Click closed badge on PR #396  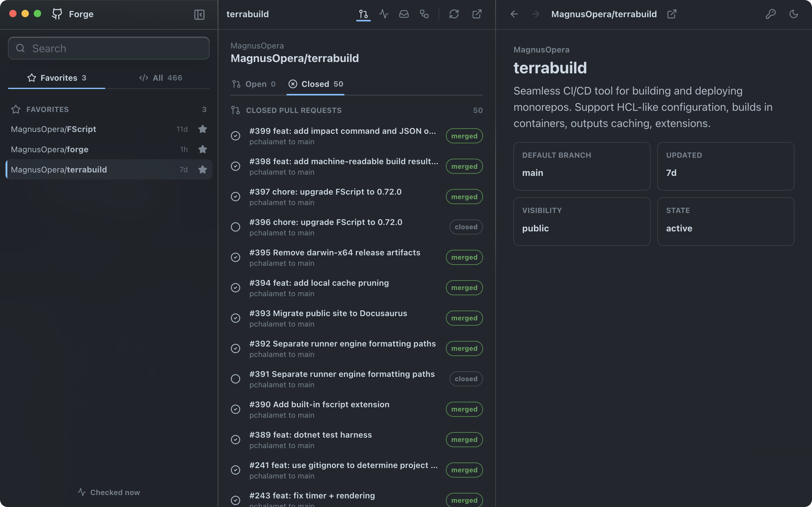point(466,227)
